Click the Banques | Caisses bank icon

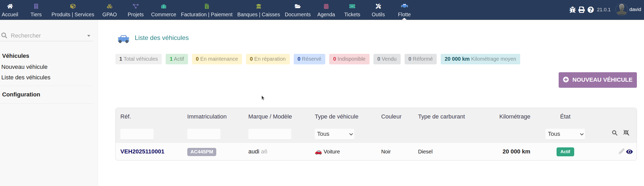click(x=259, y=6)
